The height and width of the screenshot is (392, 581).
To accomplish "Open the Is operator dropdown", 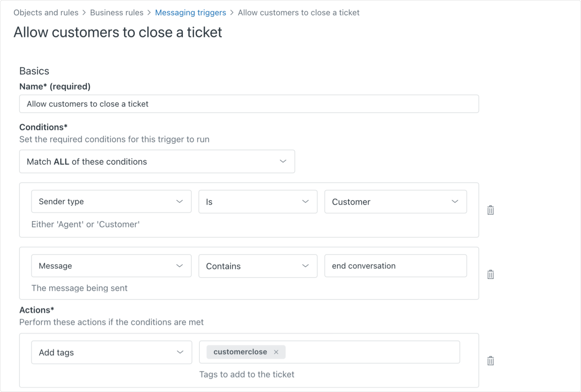I will click(x=258, y=202).
